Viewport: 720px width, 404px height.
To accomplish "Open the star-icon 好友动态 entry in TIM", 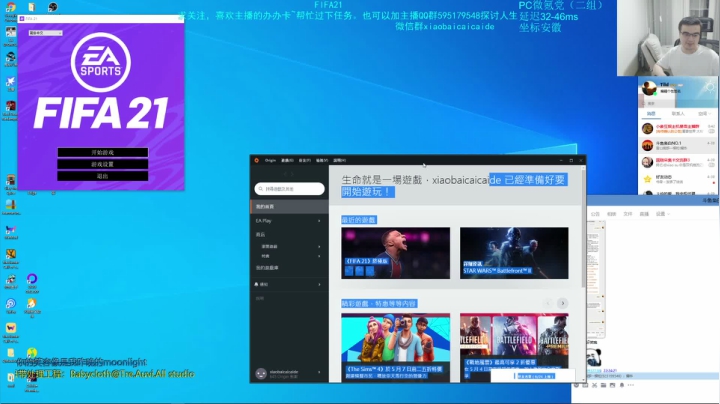I will (677, 179).
